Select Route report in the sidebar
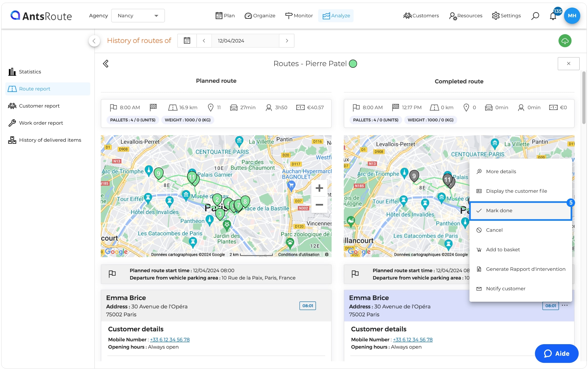The image size is (588, 371). tap(48, 89)
